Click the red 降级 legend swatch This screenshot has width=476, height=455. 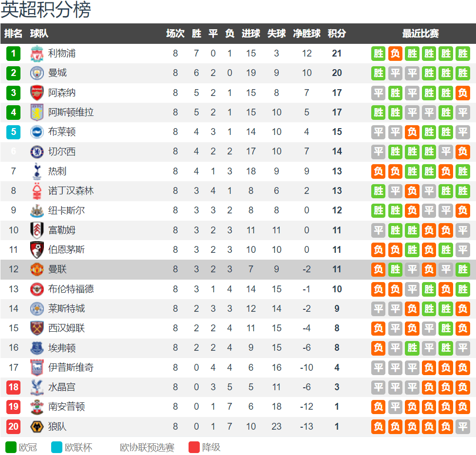pyautogui.click(x=194, y=447)
